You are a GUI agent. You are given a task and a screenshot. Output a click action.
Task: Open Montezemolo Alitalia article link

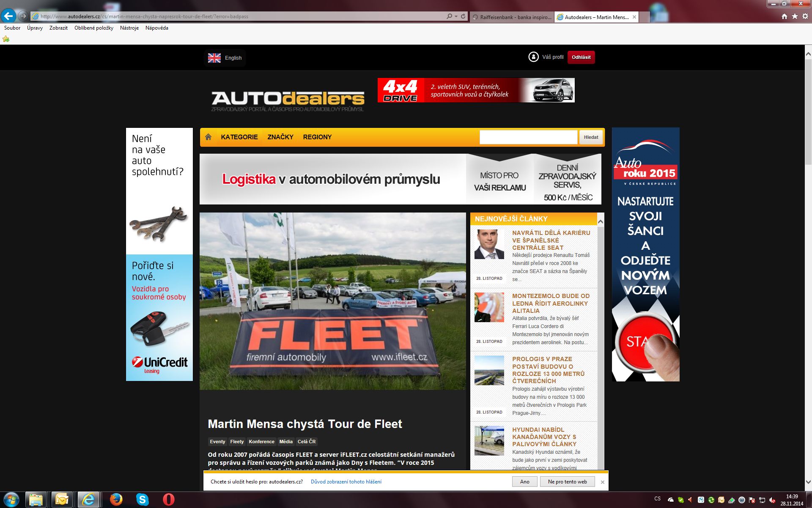(x=551, y=303)
